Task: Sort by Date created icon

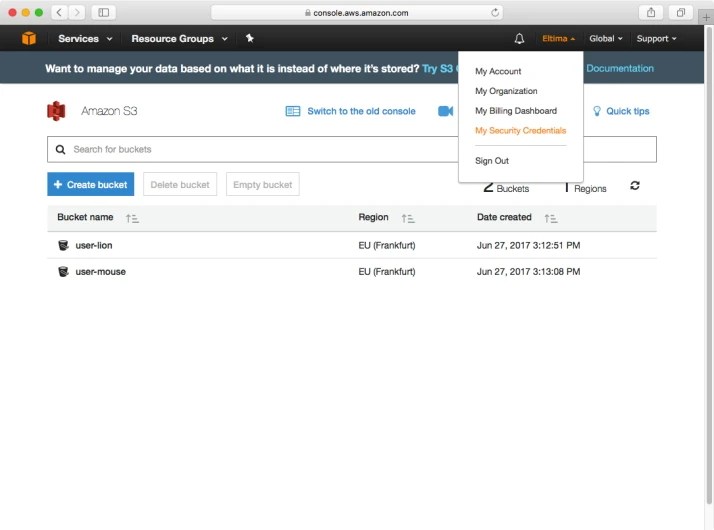Action: [551, 219]
